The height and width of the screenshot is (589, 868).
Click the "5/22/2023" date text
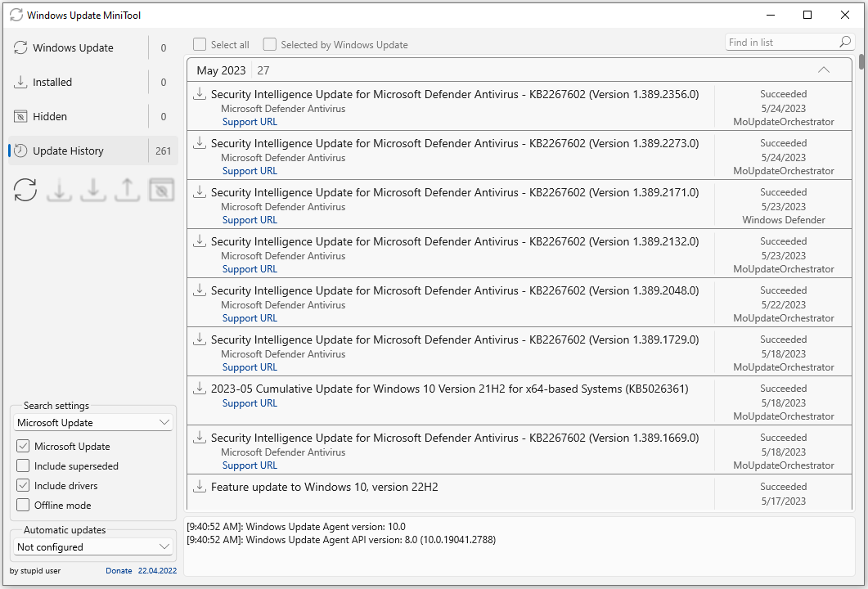pyautogui.click(x=783, y=304)
